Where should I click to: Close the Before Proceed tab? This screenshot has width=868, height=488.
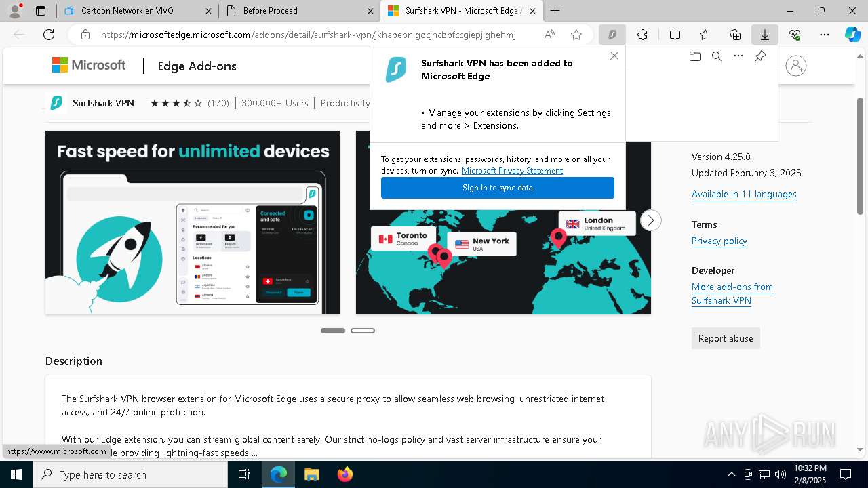click(370, 11)
